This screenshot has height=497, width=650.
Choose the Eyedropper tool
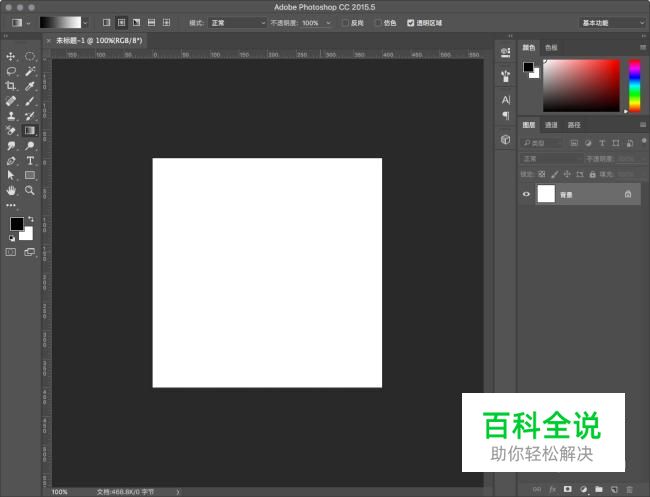[x=30, y=87]
